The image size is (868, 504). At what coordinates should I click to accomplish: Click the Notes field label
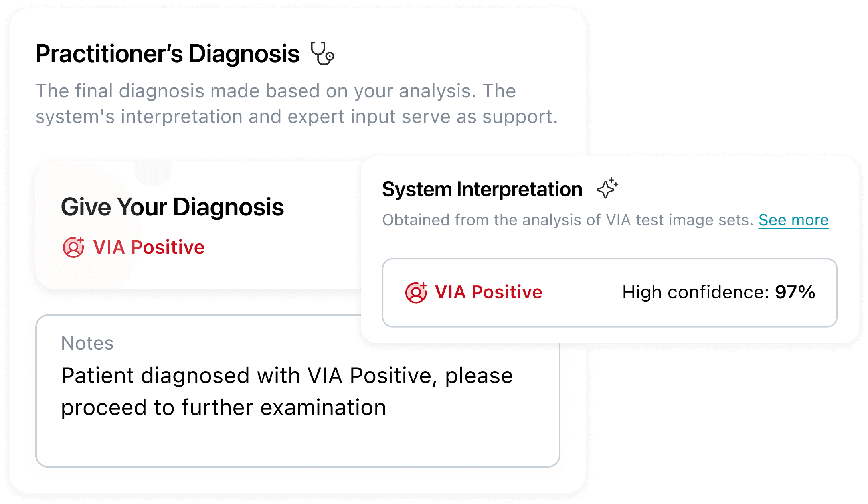click(x=87, y=343)
